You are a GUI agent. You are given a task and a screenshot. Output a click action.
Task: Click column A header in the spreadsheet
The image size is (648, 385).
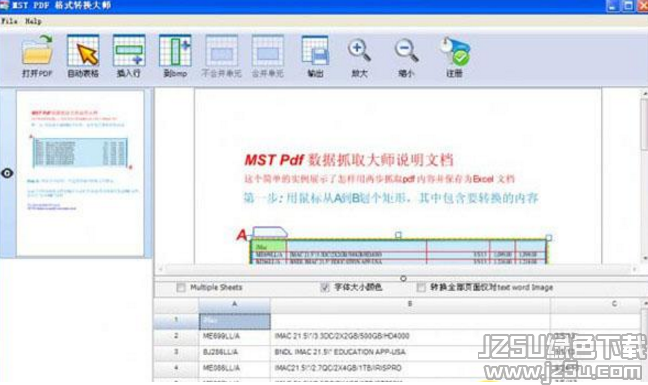pyautogui.click(x=234, y=305)
